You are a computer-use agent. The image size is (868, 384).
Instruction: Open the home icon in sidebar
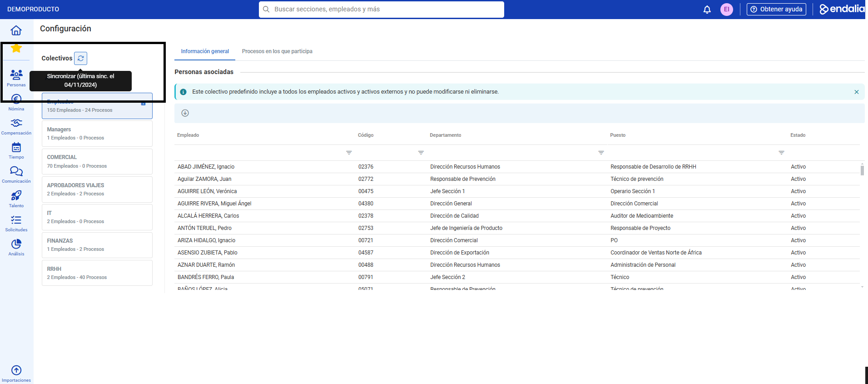point(16,30)
